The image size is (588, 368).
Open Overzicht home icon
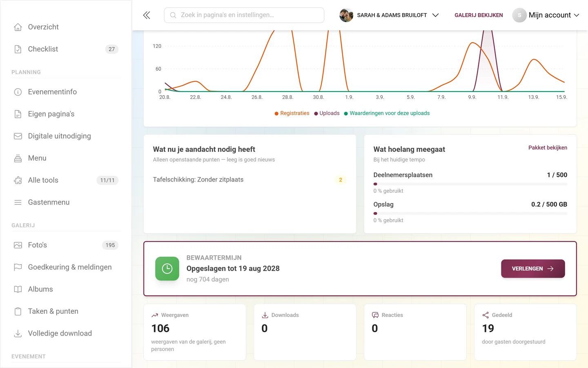coord(18,27)
